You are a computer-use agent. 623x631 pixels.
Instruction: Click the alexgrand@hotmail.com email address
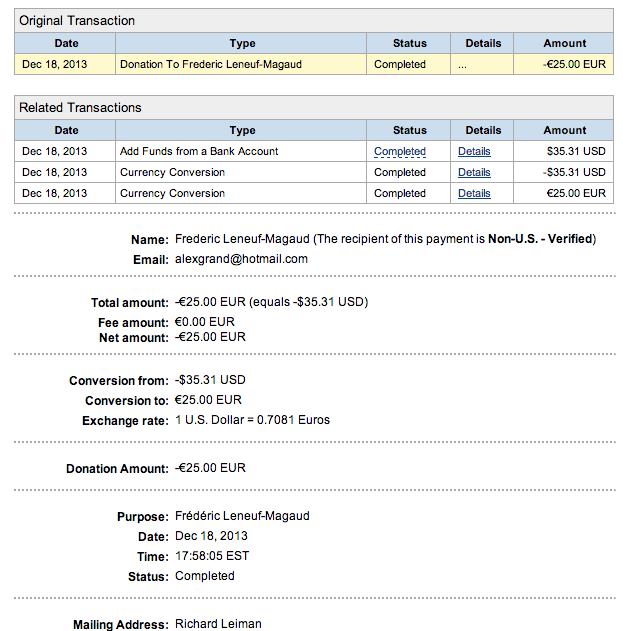pyautogui.click(x=241, y=259)
